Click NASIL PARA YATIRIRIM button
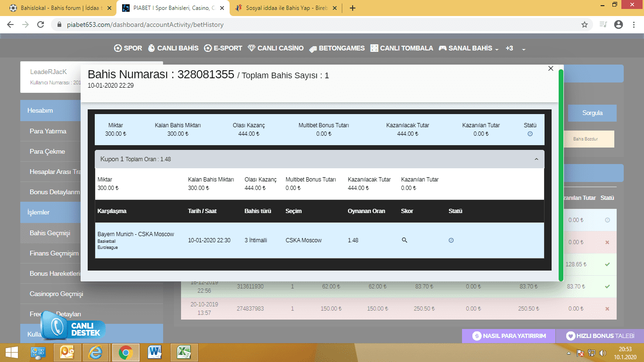644x362 pixels. pos(509,336)
